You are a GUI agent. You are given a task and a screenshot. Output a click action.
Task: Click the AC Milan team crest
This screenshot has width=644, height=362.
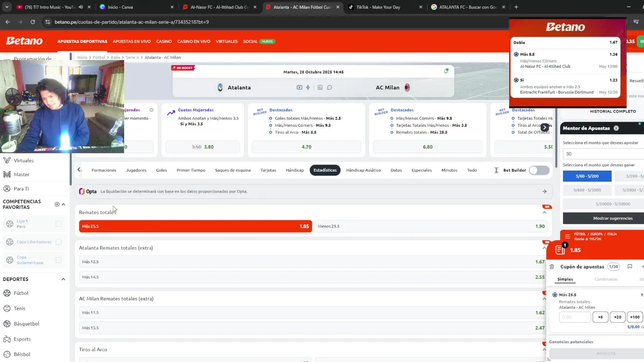click(x=407, y=87)
